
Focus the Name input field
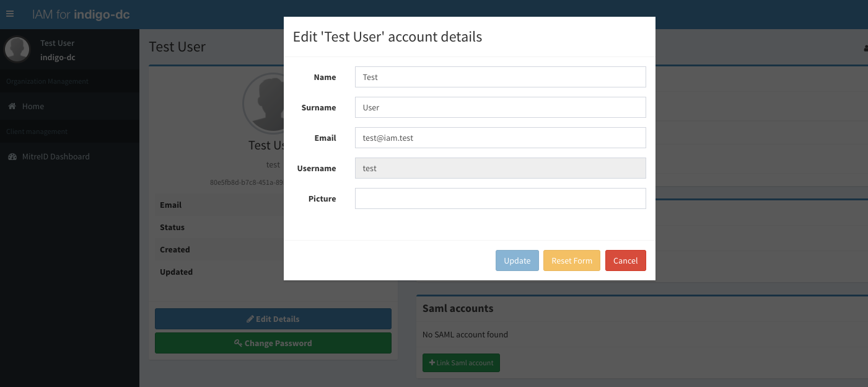click(x=500, y=78)
